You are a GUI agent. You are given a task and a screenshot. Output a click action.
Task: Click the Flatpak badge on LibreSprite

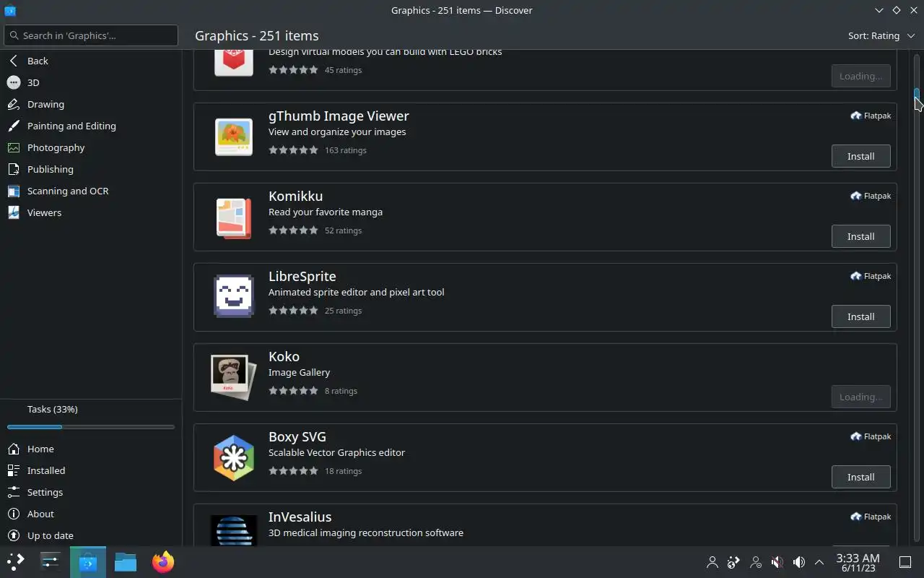[x=871, y=276]
